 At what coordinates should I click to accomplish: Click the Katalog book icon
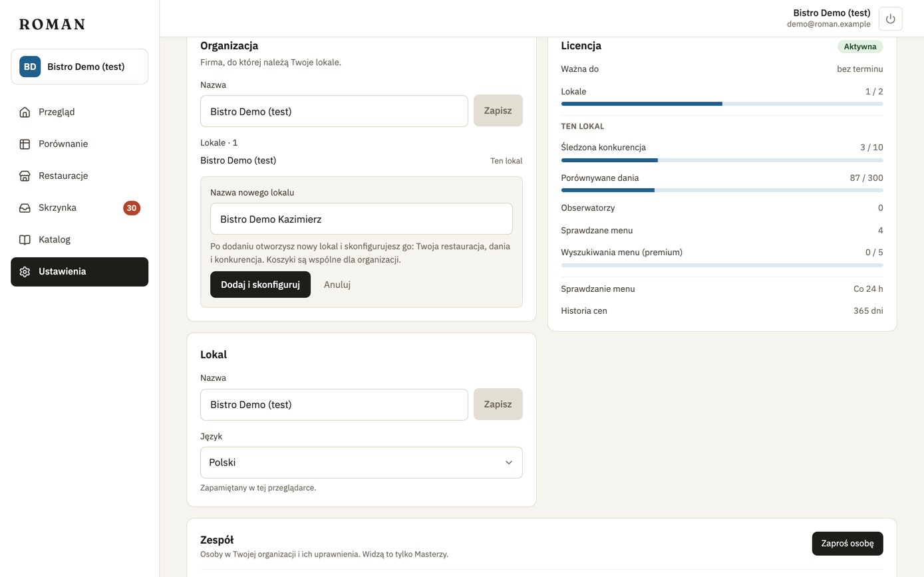25,239
